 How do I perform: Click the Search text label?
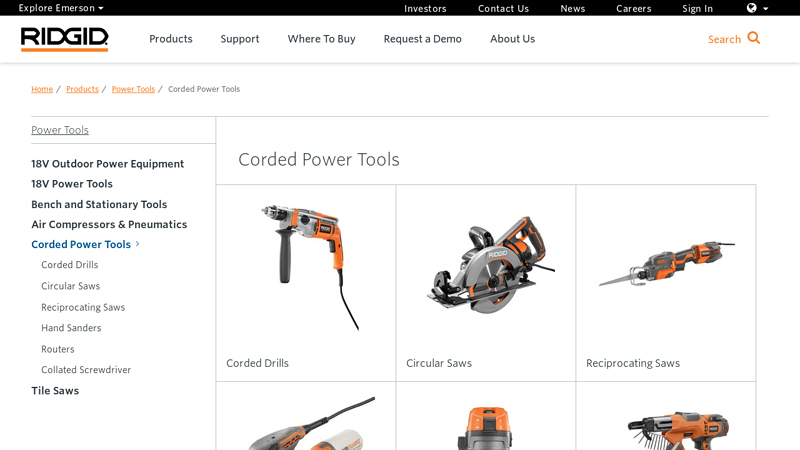pyautogui.click(x=724, y=39)
